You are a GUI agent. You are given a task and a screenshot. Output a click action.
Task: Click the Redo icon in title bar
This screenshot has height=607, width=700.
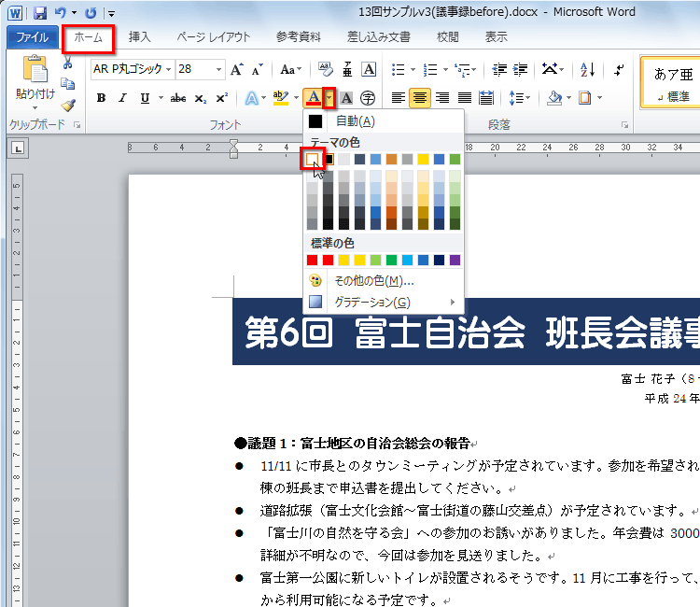pyautogui.click(x=91, y=13)
